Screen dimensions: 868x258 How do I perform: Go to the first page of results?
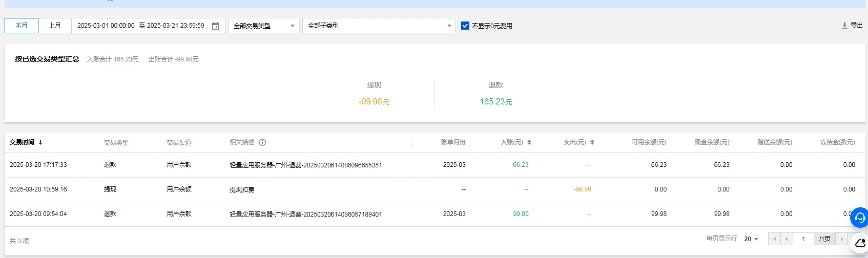[774, 239]
